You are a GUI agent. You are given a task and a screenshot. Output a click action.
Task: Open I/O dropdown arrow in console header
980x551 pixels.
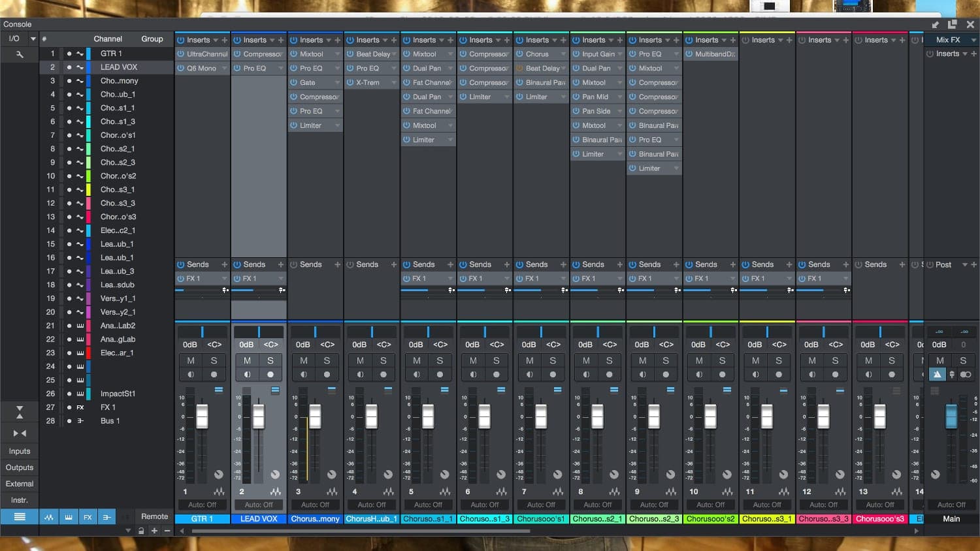33,39
